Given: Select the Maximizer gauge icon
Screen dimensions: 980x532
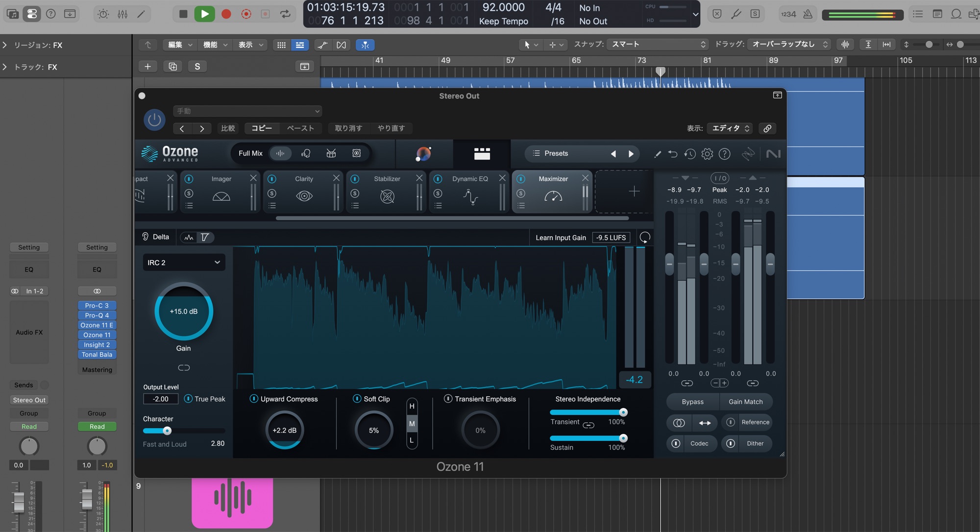Looking at the screenshot, I should coord(553,196).
